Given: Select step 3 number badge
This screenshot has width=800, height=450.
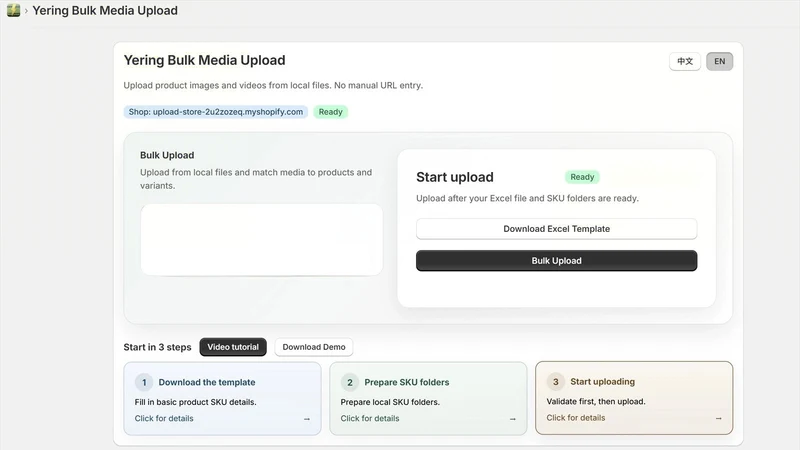Looking at the screenshot, I should coord(556,382).
